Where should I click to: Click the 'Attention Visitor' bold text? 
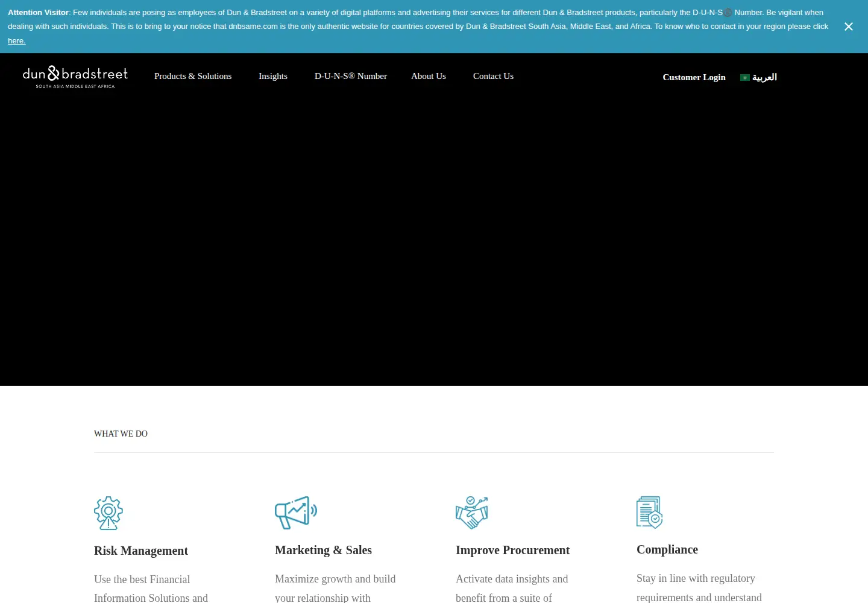click(x=38, y=12)
